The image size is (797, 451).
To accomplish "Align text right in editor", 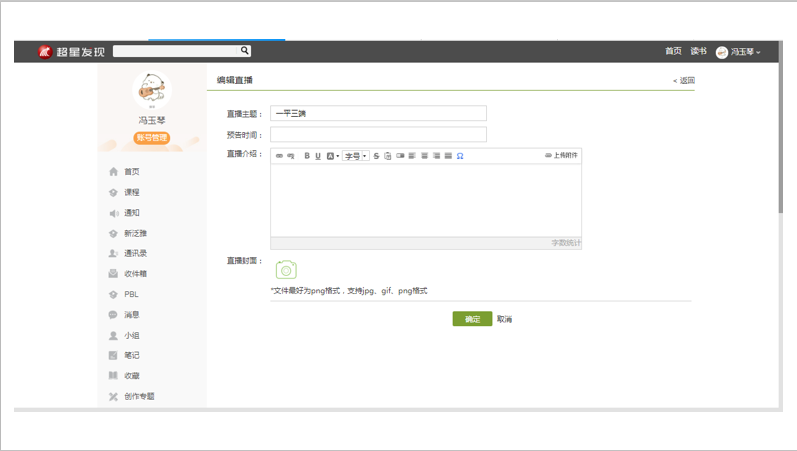I will pyautogui.click(x=437, y=156).
